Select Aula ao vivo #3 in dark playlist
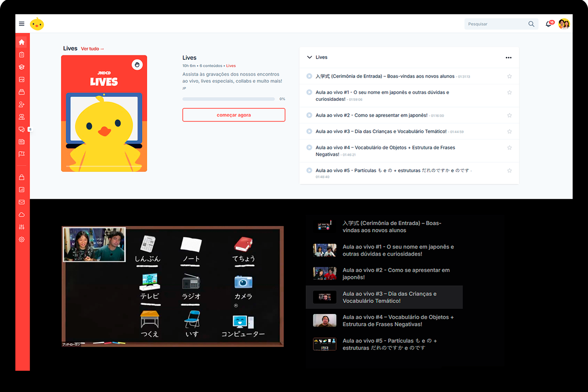 point(384,297)
